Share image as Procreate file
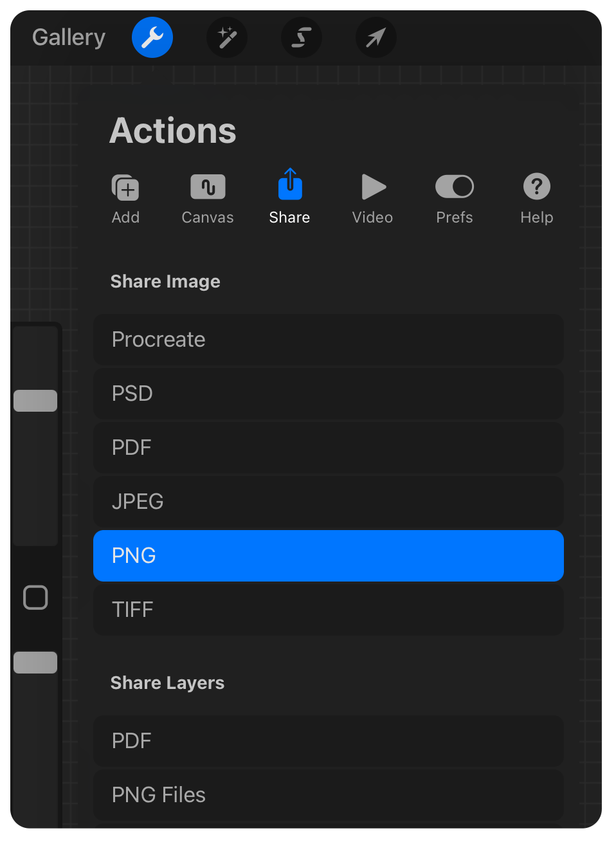This screenshot has height=844, width=616. click(329, 340)
